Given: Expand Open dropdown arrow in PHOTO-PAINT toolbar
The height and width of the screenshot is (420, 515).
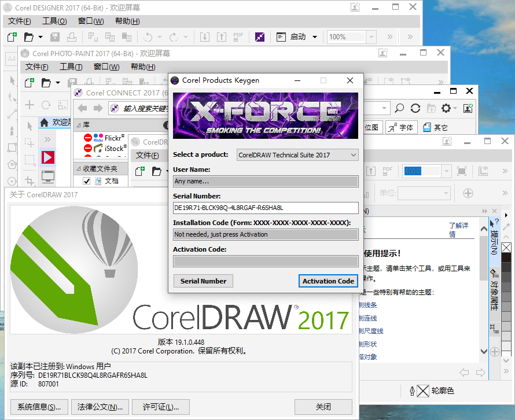Looking at the screenshot, I should tap(58, 82).
